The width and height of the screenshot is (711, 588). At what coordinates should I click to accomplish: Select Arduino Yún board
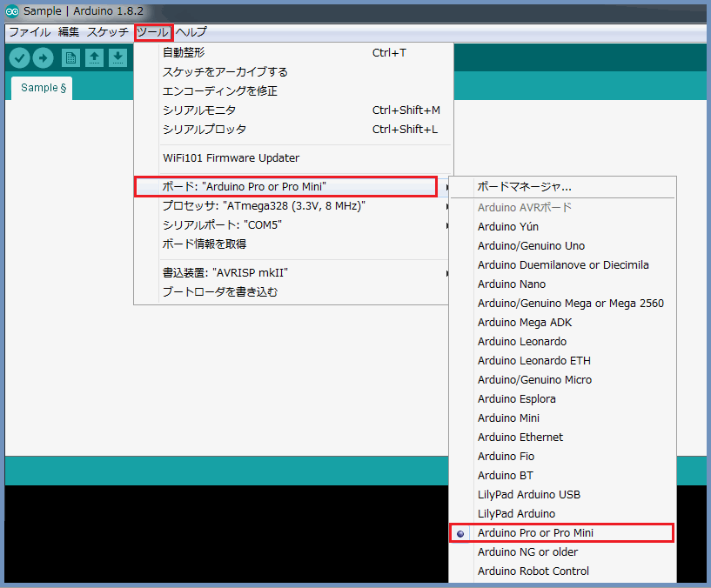(562, 227)
